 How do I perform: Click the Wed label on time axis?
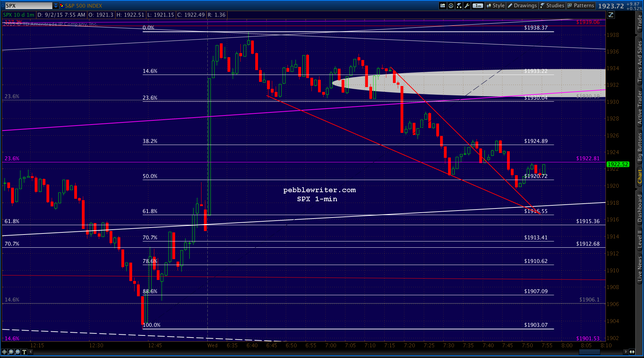[212, 346]
